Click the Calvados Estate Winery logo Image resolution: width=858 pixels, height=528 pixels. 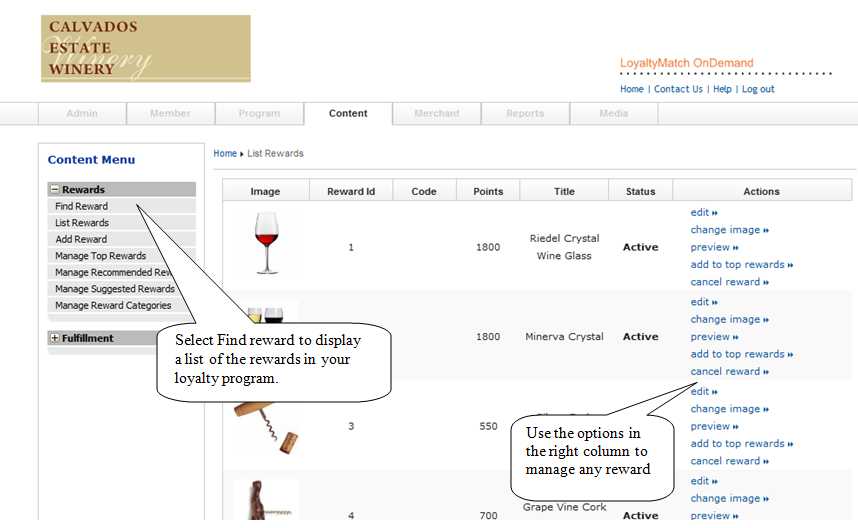click(x=145, y=48)
